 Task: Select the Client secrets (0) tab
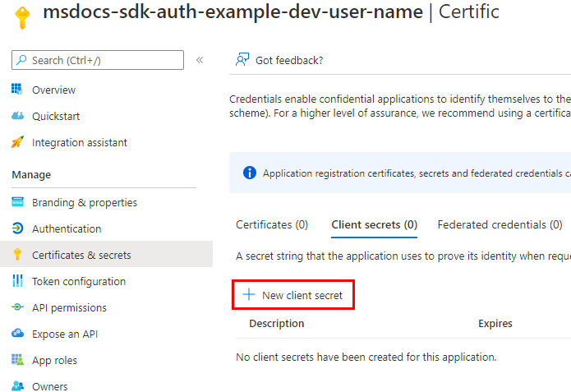point(374,224)
